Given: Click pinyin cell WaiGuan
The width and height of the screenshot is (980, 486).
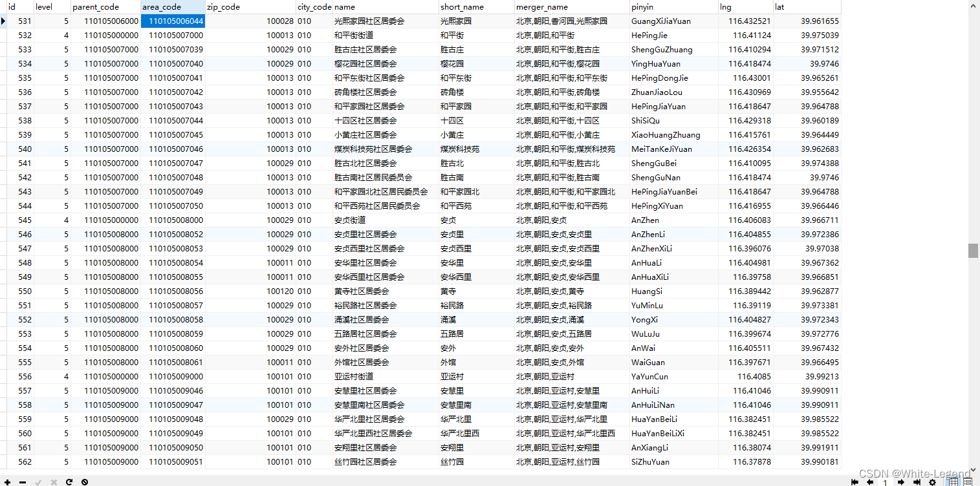Looking at the screenshot, I should tap(674, 363).
